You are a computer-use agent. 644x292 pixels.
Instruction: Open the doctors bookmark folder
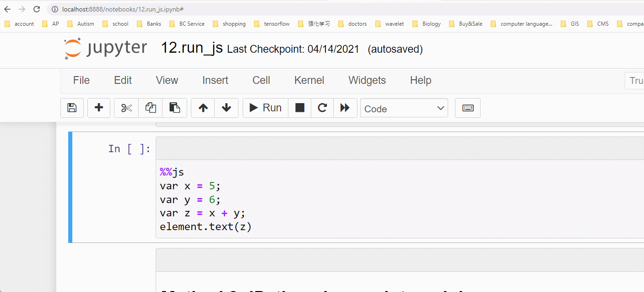(x=352, y=24)
